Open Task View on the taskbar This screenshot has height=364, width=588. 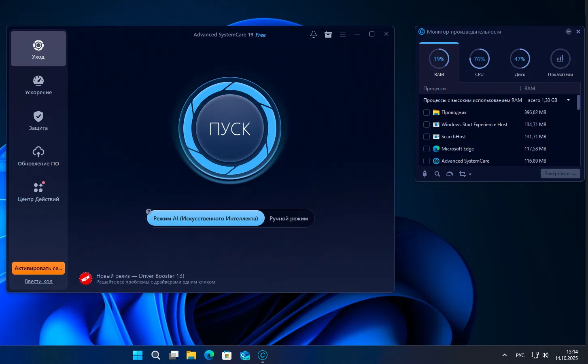174,355
